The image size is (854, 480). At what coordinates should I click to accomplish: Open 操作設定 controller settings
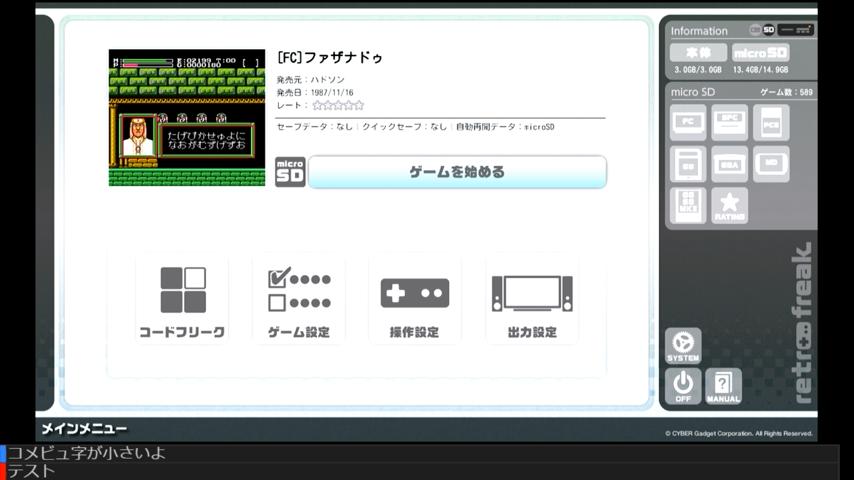(414, 302)
